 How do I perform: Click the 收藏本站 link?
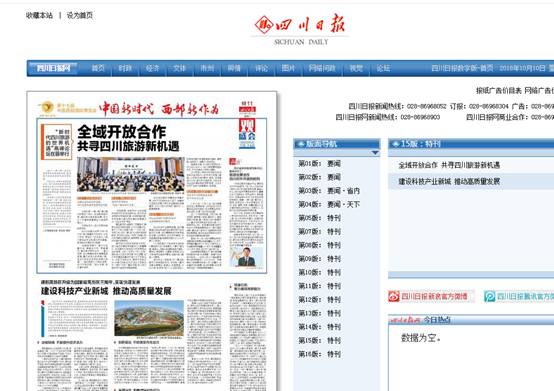coord(39,15)
